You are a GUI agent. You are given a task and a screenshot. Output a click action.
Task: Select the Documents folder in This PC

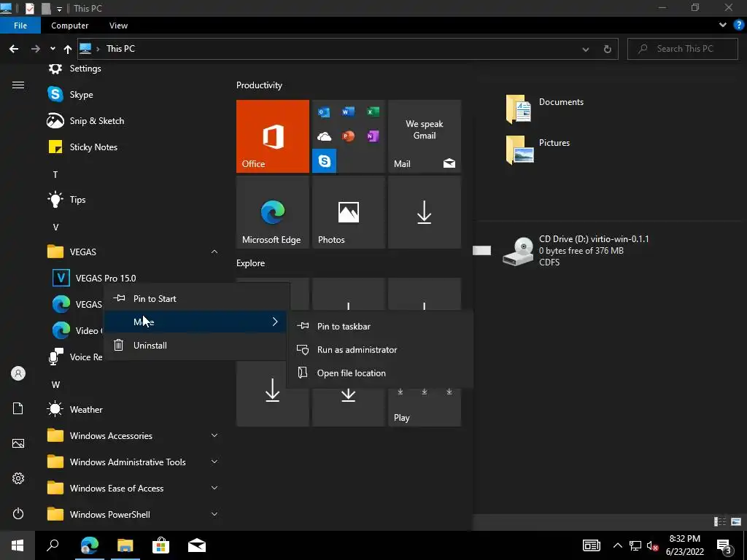544,109
